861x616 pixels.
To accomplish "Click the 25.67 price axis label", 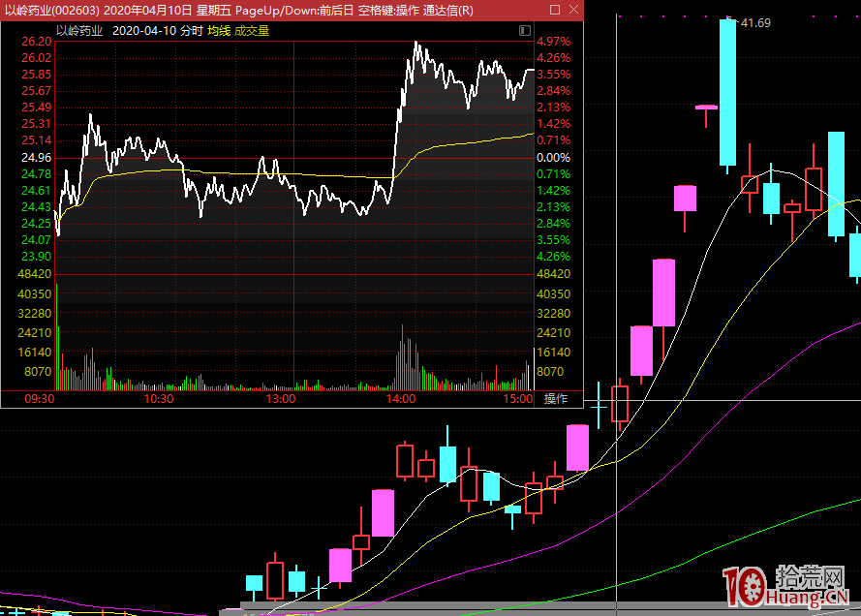I will tap(37, 91).
